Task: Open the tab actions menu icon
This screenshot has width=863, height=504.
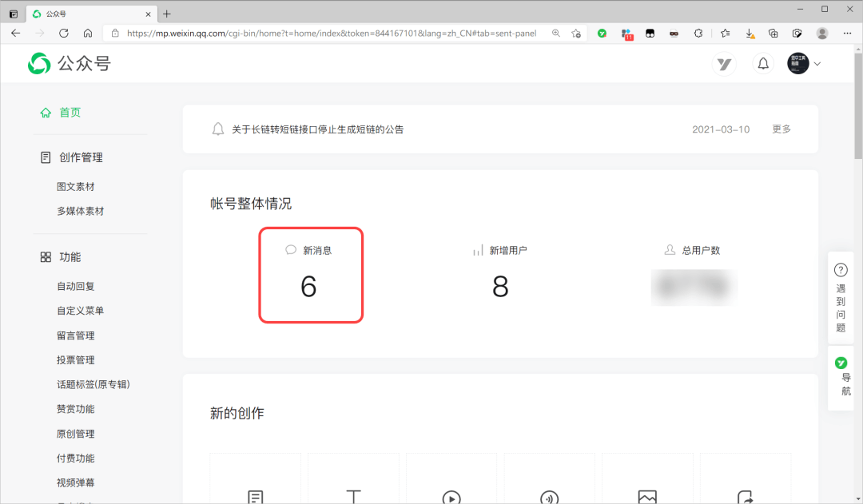Action: click(14, 14)
